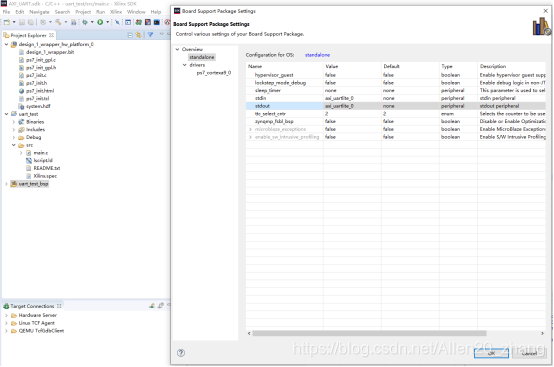Select the Target Connections tab
This screenshot has height=367, width=554.
(32, 306)
